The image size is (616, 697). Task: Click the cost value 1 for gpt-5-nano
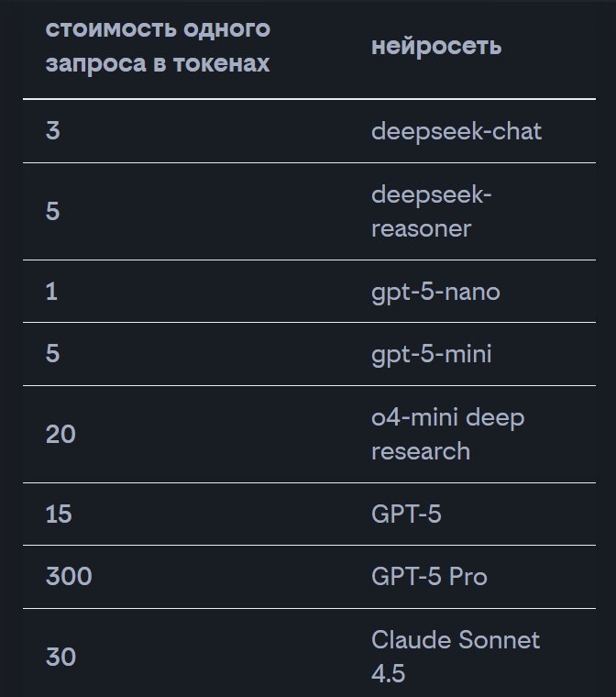(x=51, y=293)
